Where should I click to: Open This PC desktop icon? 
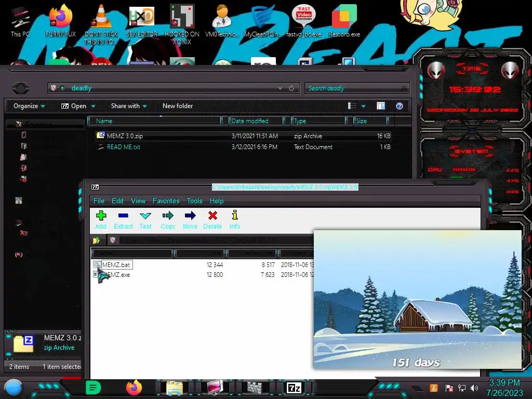pos(20,22)
